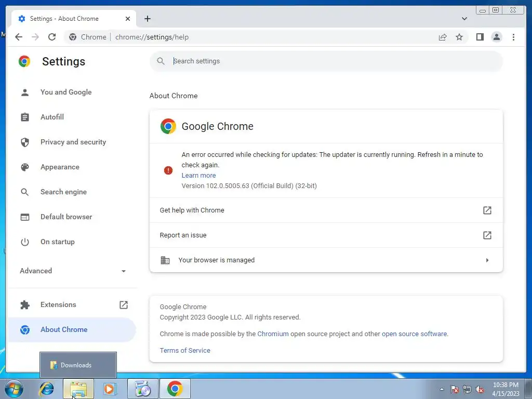
Task: Bookmark this tab with the star icon
Action: [x=459, y=37]
